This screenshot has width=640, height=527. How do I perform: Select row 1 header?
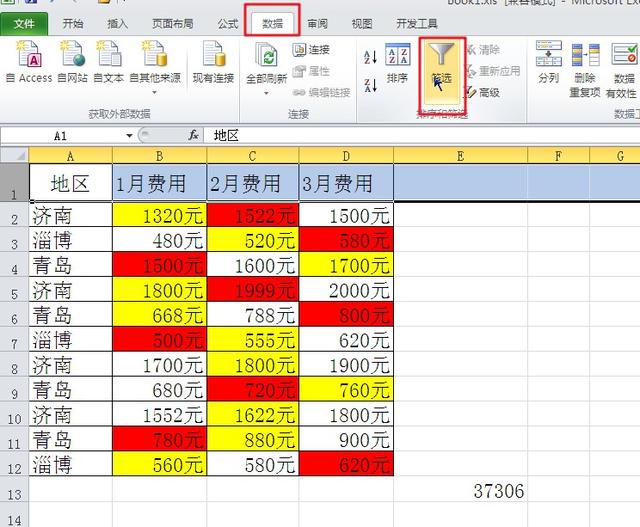(x=14, y=182)
